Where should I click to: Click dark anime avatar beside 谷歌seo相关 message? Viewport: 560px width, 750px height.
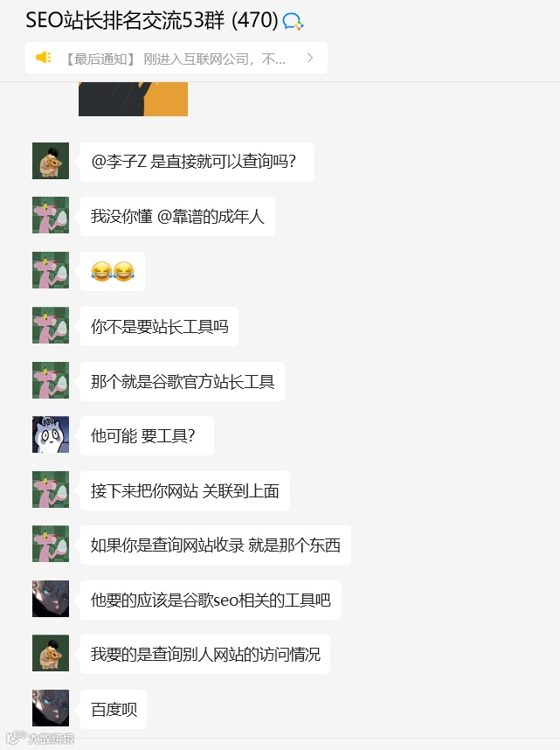pyautogui.click(x=51, y=599)
